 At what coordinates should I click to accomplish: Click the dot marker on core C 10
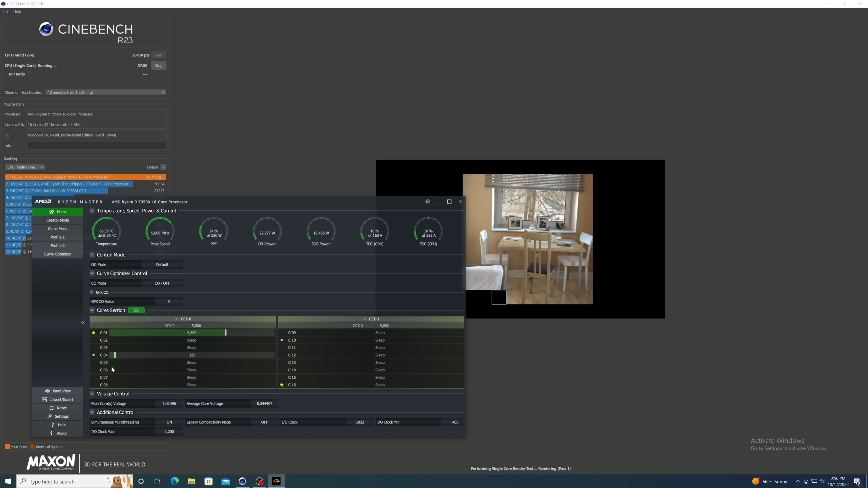pyautogui.click(x=282, y=340)
